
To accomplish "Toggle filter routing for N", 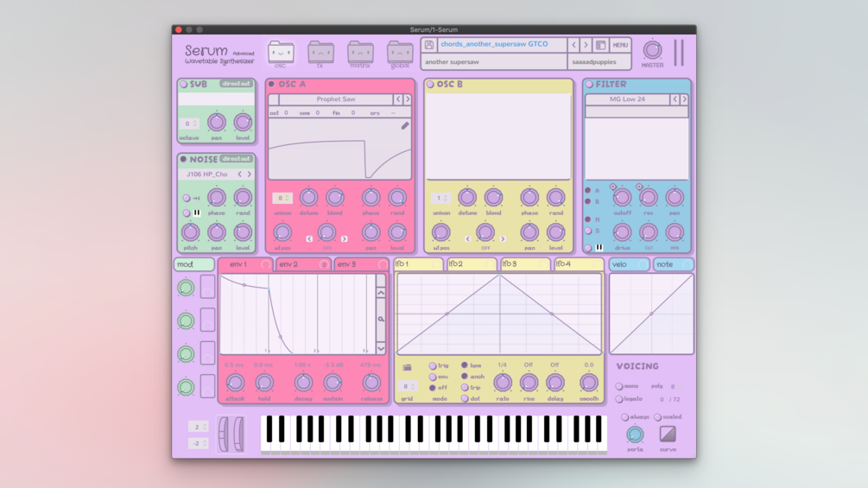I will 588,219.
